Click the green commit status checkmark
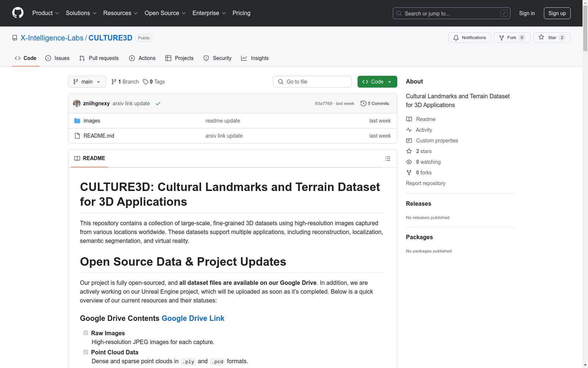The width and height of the screenshot is (588, 368). click(158, 103)
